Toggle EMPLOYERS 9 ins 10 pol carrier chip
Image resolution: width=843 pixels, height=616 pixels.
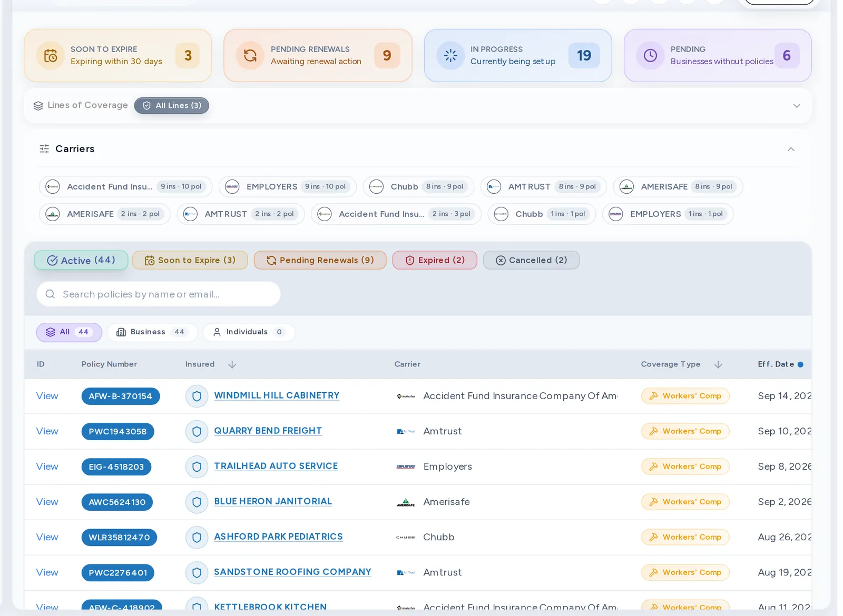click(288, 186)
